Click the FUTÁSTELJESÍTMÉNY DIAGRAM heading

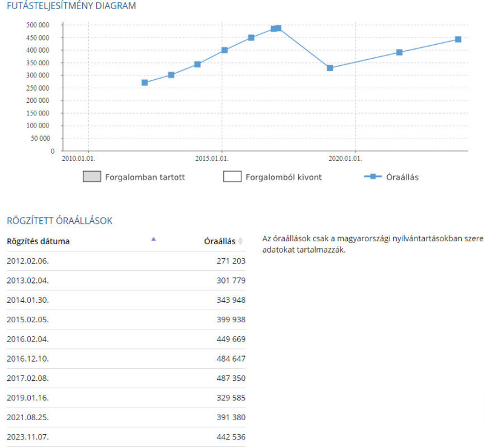(x=71, y=6)
